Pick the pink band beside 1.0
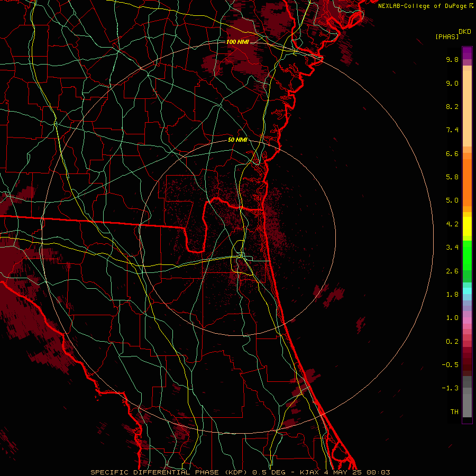Viewport: 476px width, 476px height. point(467,321)
